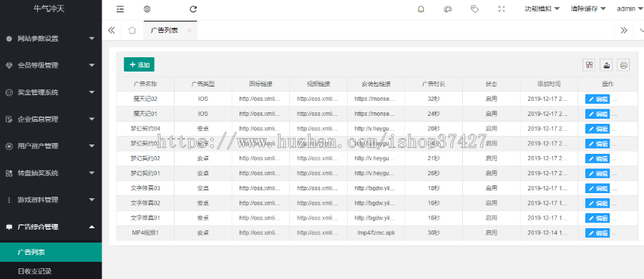Open the theme palette icon
This screenshot has width=644, height=279.
[448, 9]
